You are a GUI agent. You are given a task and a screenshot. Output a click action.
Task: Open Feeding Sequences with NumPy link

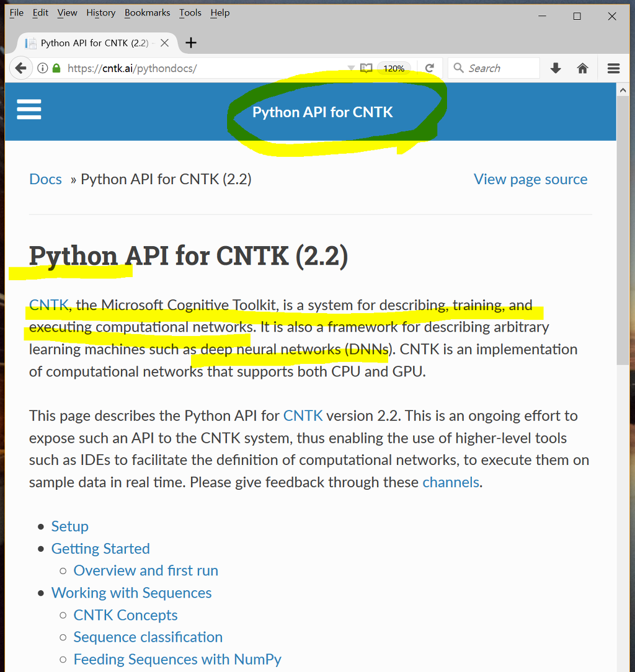pos(177,659)
